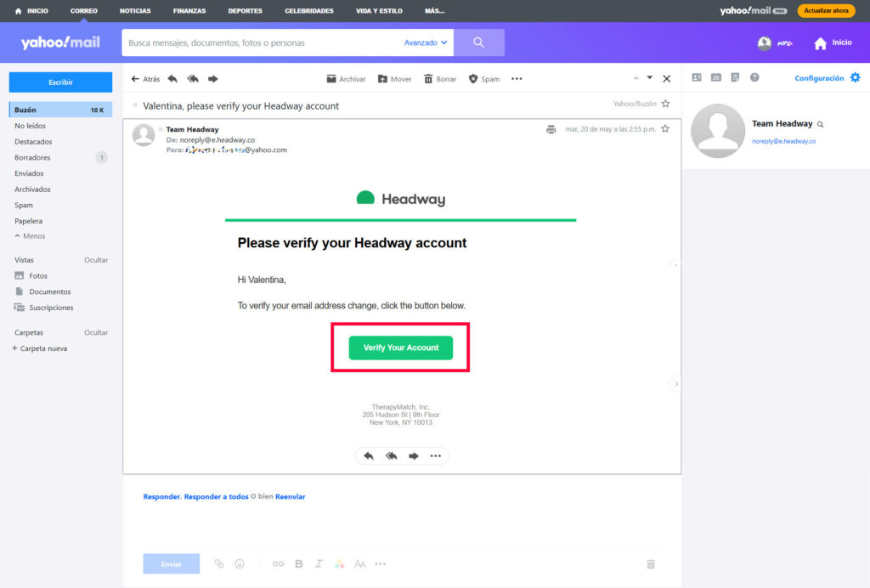Toggle bold formatting in the composer

pos(298,563)
